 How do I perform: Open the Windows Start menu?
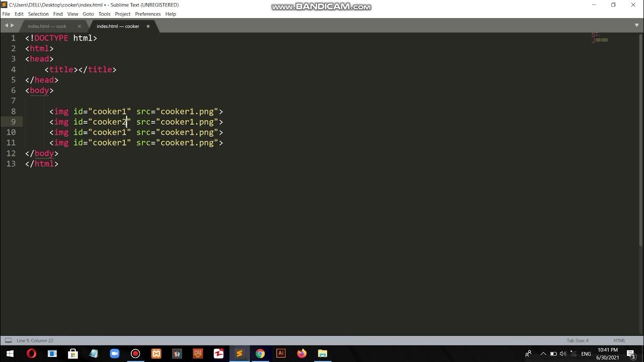click(x=10, y=353)
